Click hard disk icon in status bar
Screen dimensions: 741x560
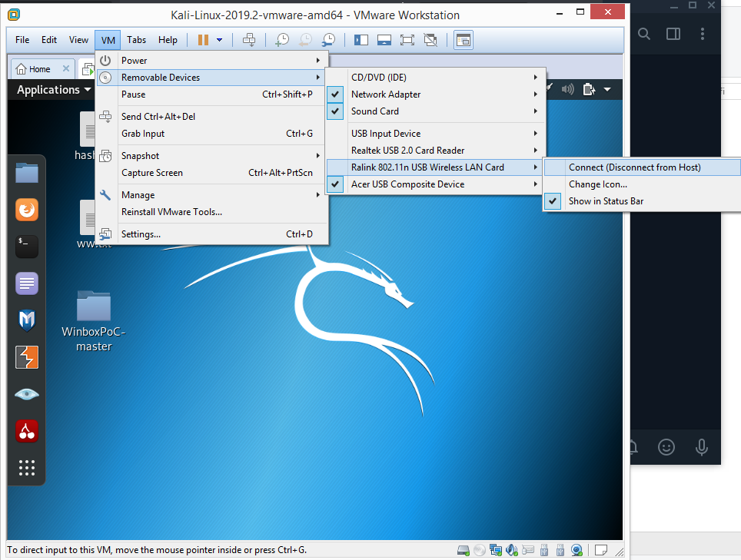pos(463,550)
